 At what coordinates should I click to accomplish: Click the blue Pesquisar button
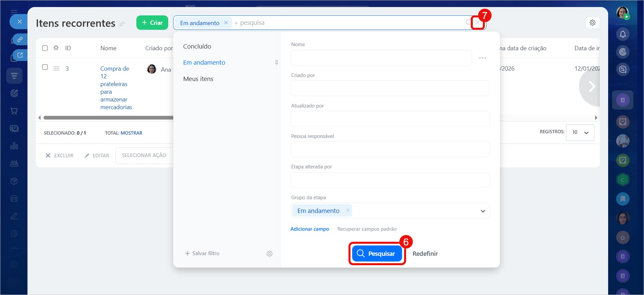377,253
